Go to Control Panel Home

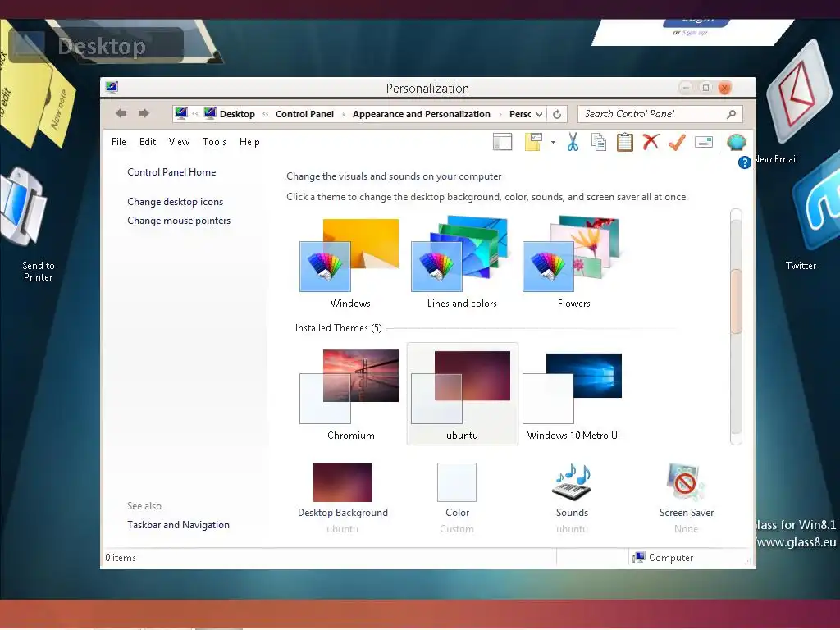171,172
